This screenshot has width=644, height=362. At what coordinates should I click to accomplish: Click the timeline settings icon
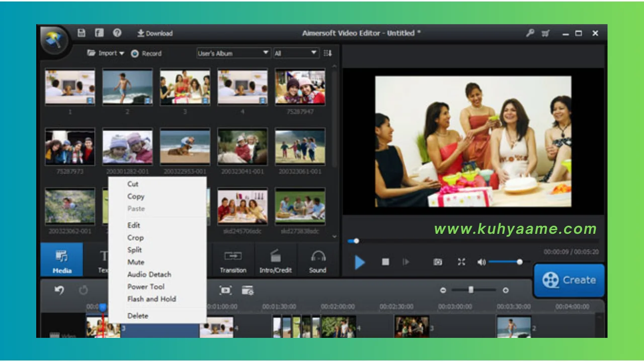(x=248, y=290)
